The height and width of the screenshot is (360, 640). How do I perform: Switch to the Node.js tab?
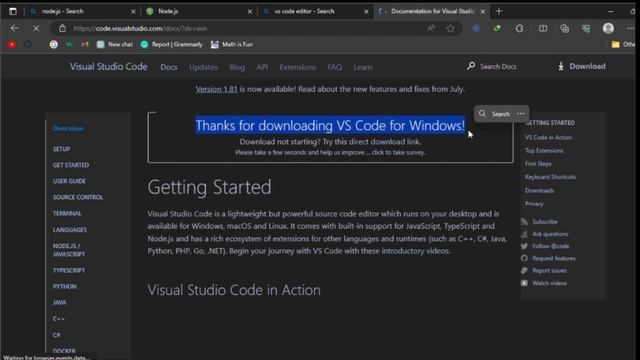(198, 11)
